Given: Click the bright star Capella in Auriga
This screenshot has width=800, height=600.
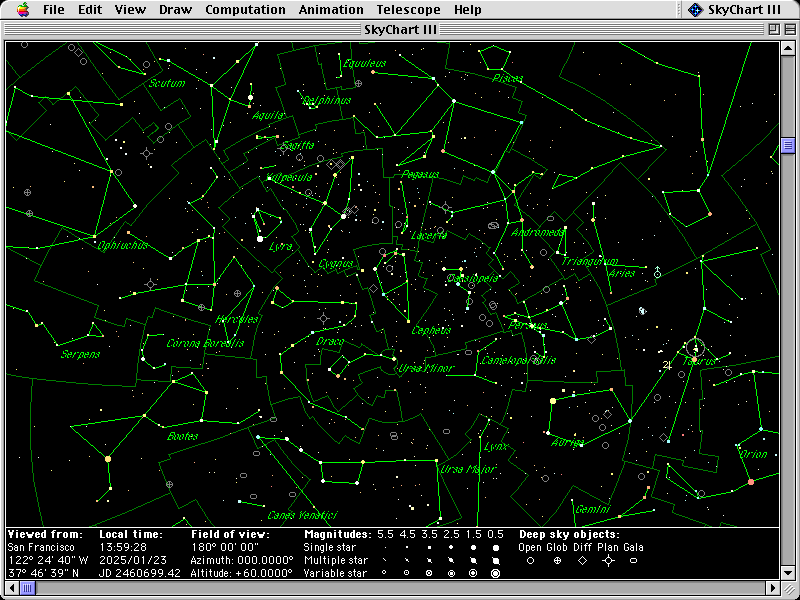Looking at the screenshot, I should pyautogui.click(x=553, y=401).
